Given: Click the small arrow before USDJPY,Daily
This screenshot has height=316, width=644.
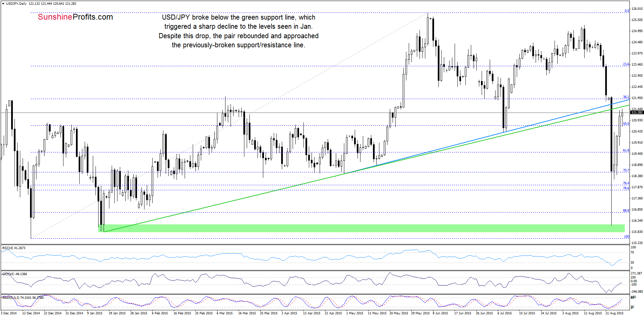Looking at the screenshot, I should 3,4.
